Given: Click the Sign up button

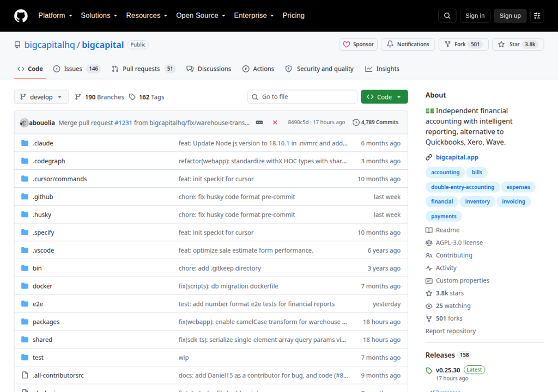Looking at the screenshot, I should pos(510,16).
